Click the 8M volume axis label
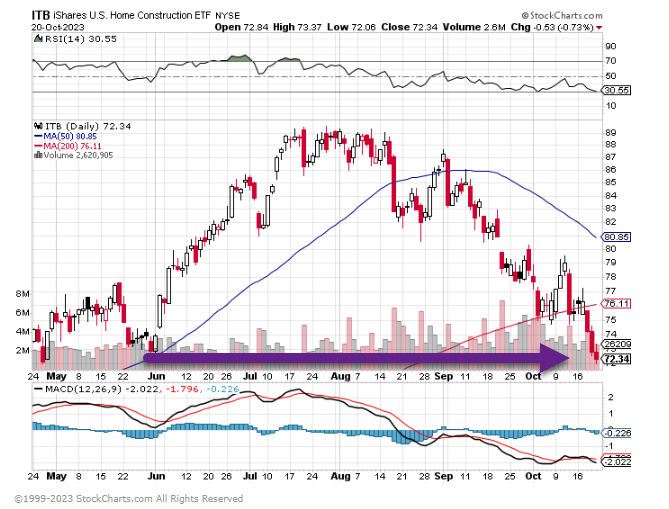 click(x=23, y=294)
